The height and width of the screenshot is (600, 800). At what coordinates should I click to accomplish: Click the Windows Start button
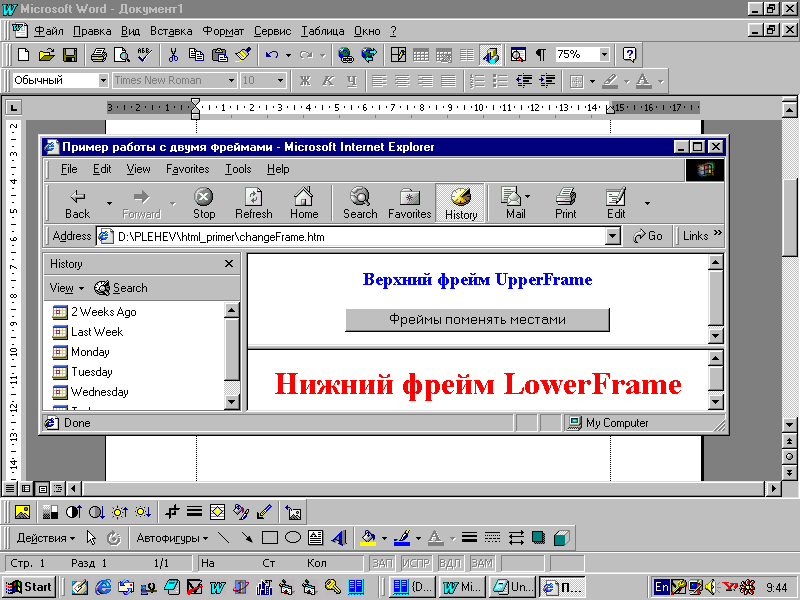click(x=29, y=587)
